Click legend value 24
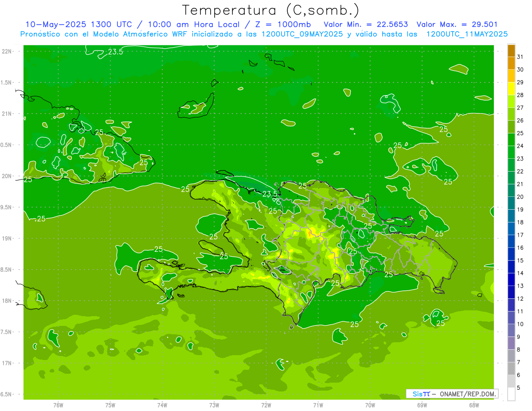532x411 pixels. 520,146
